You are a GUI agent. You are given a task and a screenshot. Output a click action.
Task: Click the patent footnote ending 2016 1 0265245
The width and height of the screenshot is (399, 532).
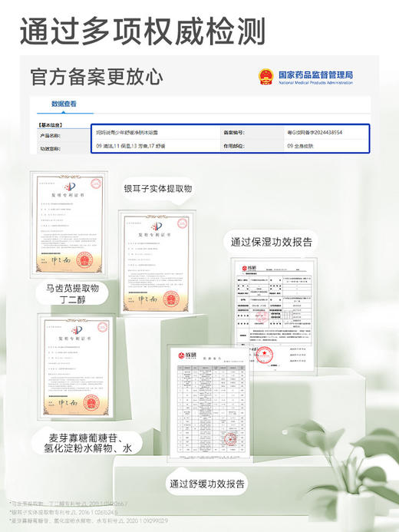pos(64,512)
